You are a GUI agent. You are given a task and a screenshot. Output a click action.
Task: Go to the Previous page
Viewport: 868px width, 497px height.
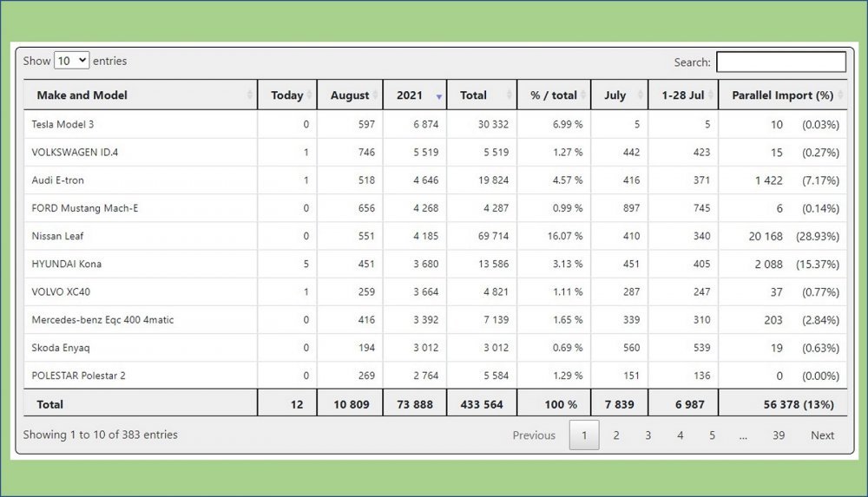click(x=534, y=435)
